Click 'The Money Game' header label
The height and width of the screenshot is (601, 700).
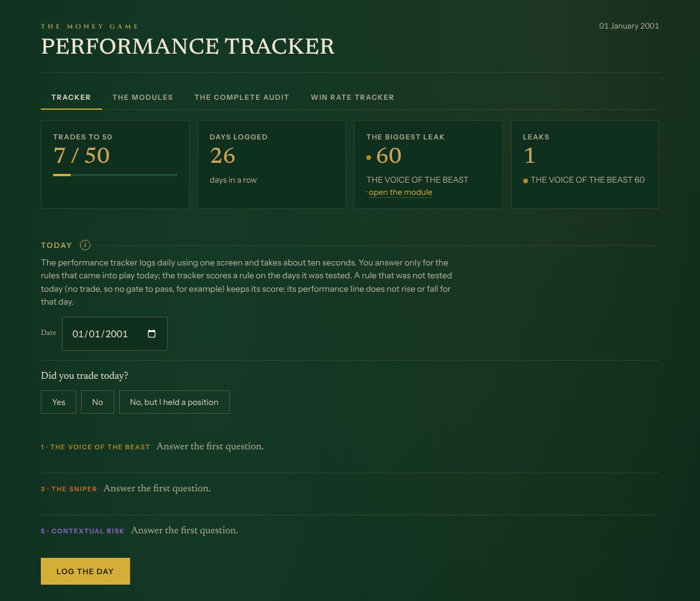90,26
